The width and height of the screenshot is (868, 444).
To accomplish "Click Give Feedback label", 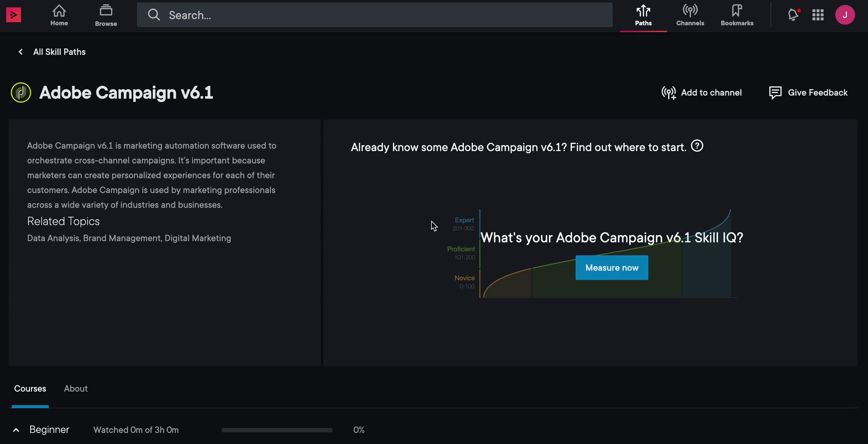I will [817, 93].
